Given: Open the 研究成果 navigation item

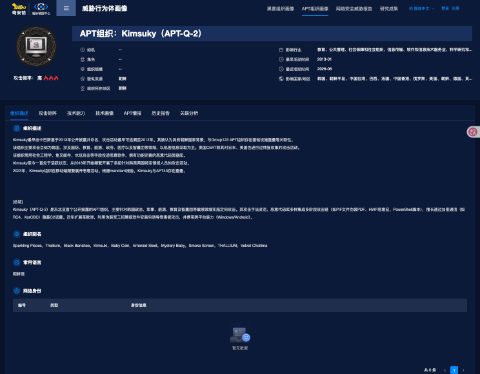Looking at the screenshot, I should 389,9.
